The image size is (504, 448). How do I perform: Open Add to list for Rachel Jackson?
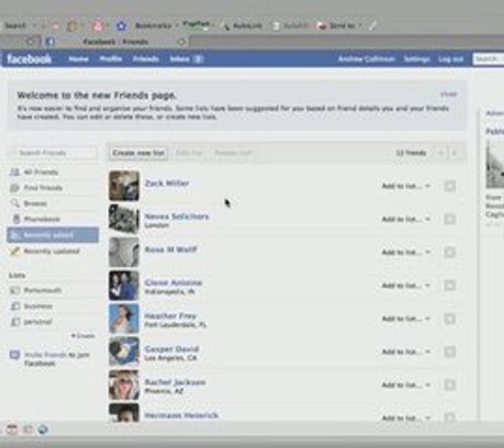(406, 385)
